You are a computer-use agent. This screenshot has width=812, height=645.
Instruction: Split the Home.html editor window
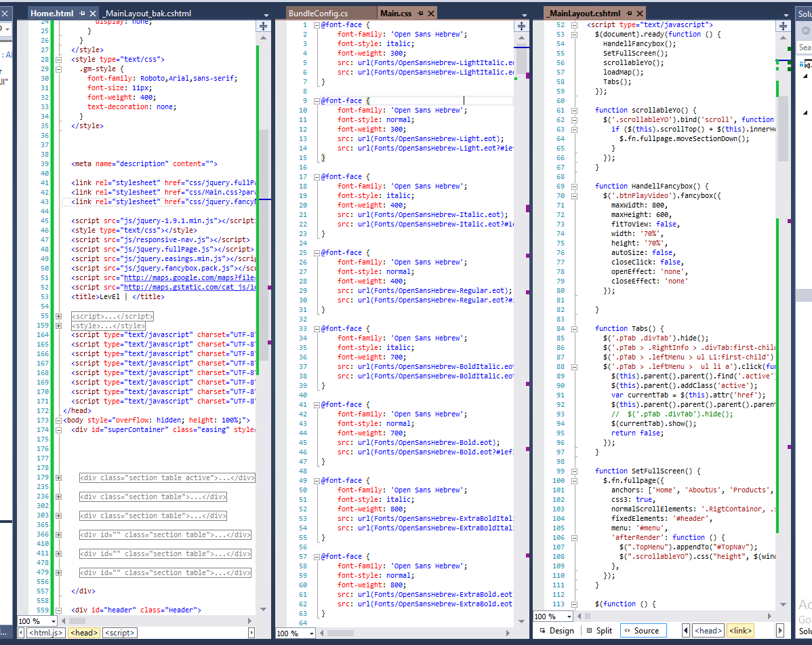(x=263, y=26)
